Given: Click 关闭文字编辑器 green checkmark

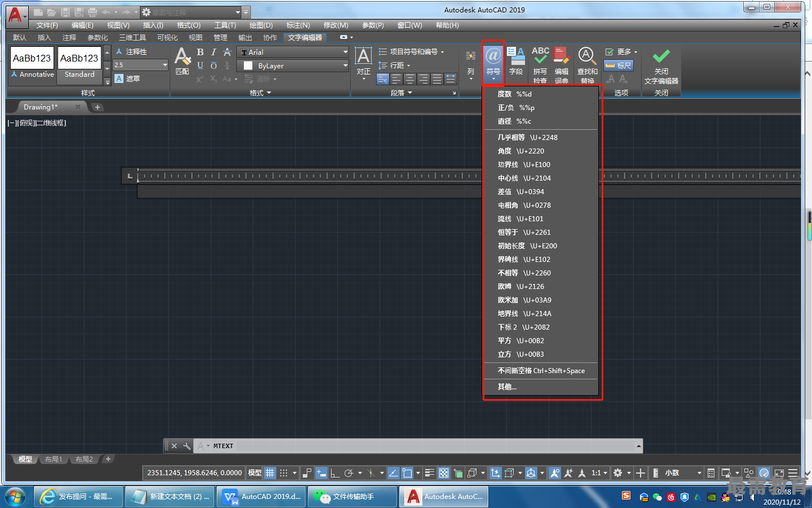Looking at the screenshot, I should point(661,56).
